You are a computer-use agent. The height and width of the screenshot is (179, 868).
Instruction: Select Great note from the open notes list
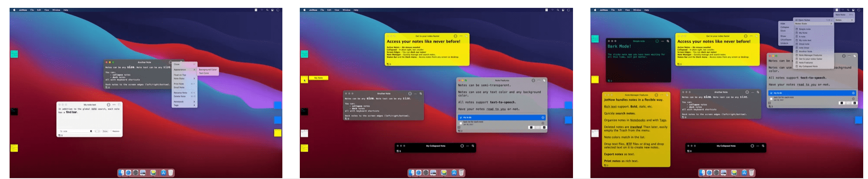(804, 44)
